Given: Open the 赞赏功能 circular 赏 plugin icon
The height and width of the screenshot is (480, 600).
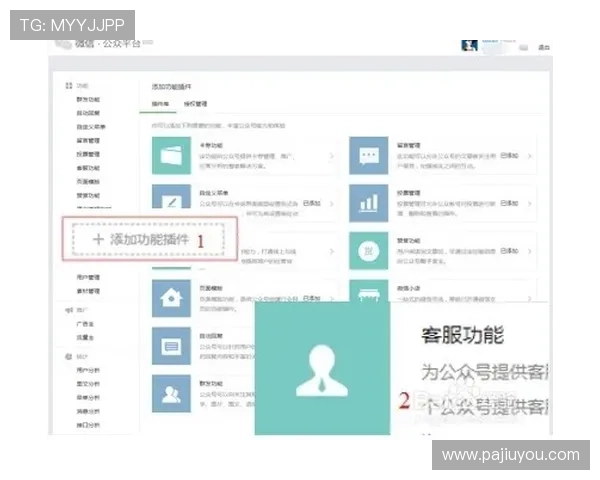Looking at the screenshot, I should (x=368, y=251).
